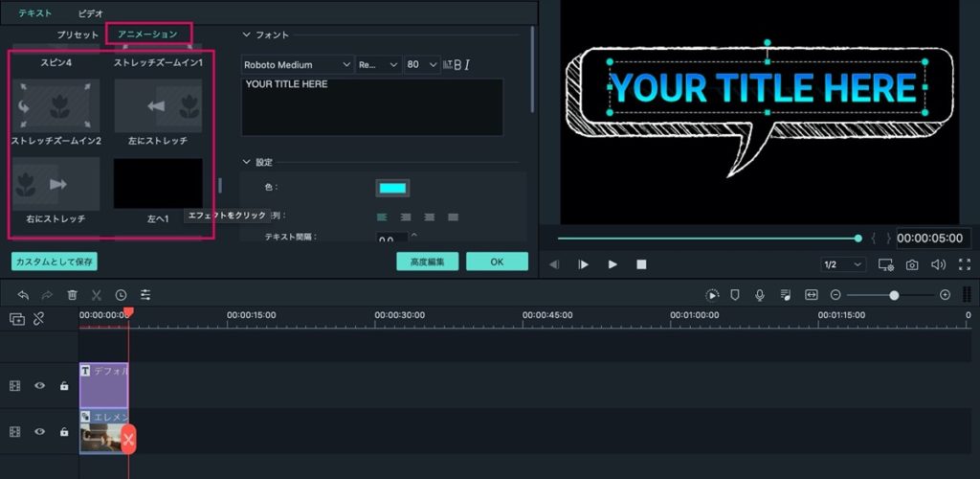Switch to the ビデオ tab
The image size is (980, 479).
click(91, 12)
